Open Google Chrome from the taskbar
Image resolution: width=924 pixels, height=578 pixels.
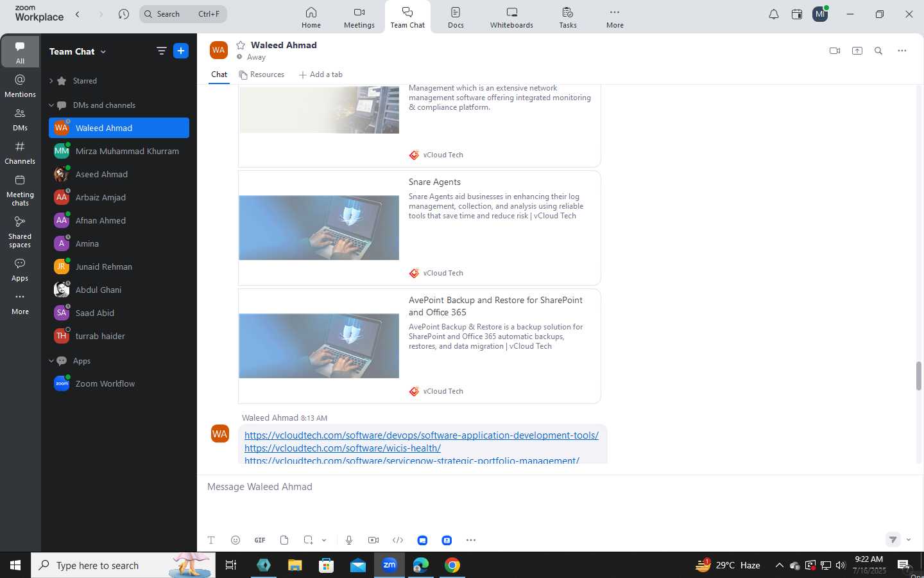coord(452,565)
